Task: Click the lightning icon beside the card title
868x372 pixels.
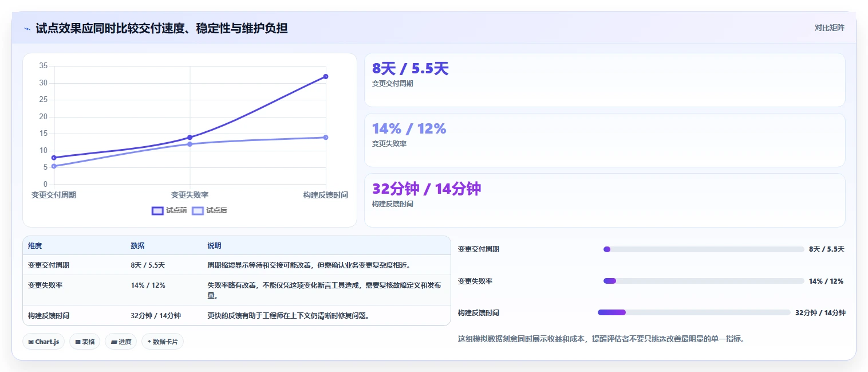Action: pyautogui.click(x=27, y=28)
